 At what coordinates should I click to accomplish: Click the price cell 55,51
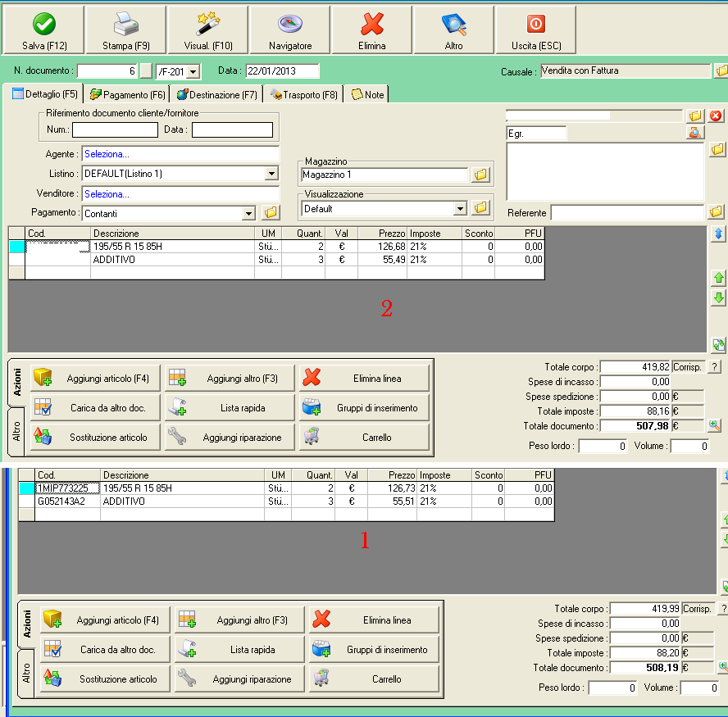(x=393, y=501)
